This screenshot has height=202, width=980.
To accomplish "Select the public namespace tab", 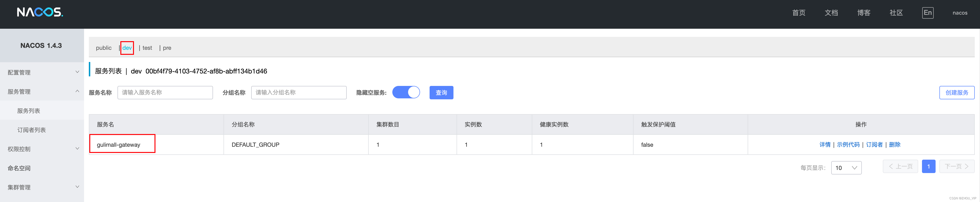I will pyautogui.click(x=103, y=48).
